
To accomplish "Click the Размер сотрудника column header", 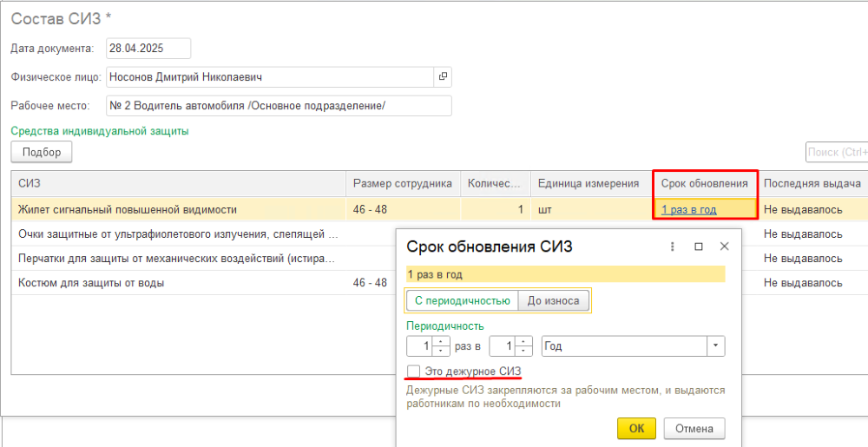I will [x=402, y=183].
